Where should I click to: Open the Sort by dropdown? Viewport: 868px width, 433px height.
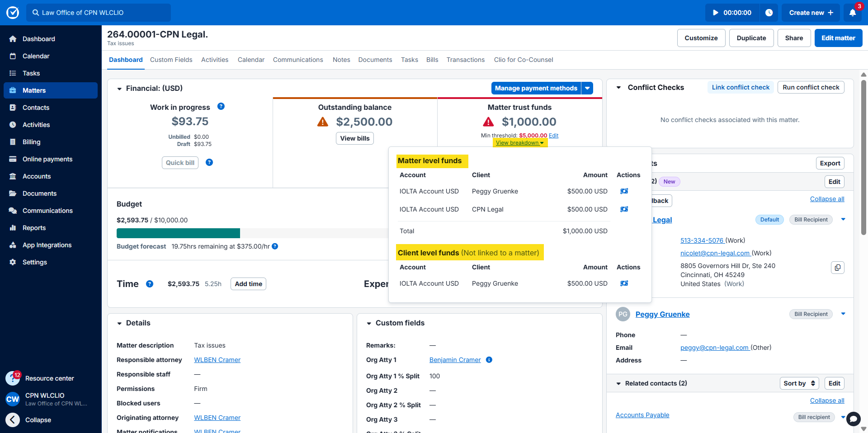tap(799, 383)
